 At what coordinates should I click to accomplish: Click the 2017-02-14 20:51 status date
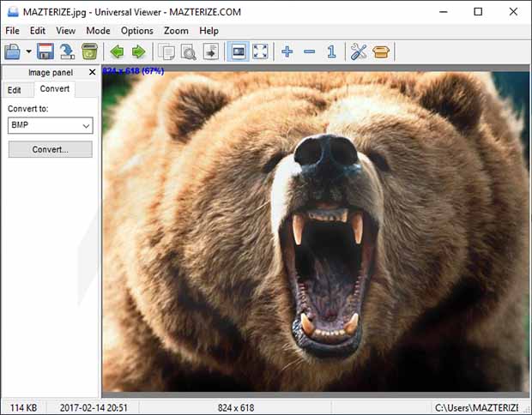(x=94, y=407)
